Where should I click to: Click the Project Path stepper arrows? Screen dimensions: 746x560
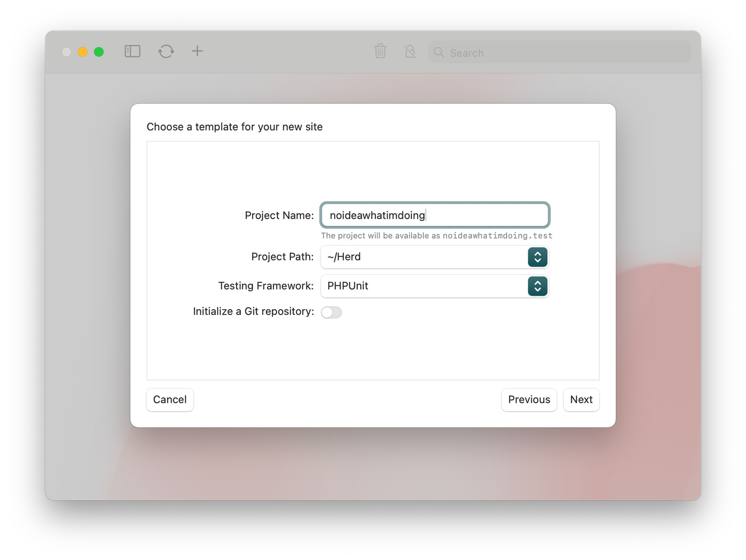tap(537, 257)
